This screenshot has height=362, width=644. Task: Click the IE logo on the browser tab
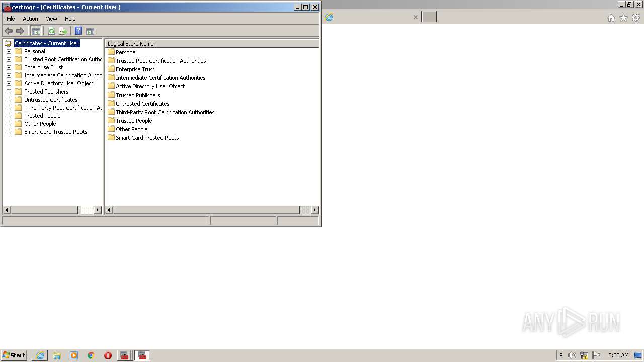tap(329, 17)
